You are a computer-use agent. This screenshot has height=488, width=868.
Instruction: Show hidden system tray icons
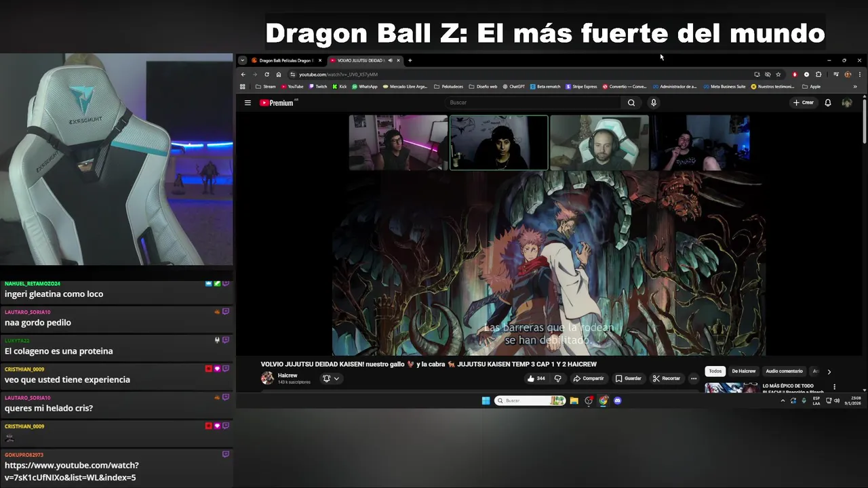(x=783, y=401)
